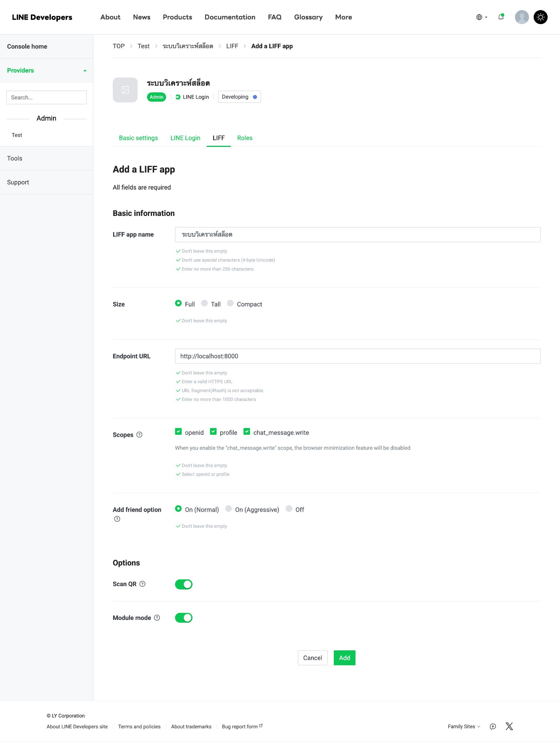Open Glossary in top navigation
Screen dimensions: 560x742
click(x=308, y=17)
